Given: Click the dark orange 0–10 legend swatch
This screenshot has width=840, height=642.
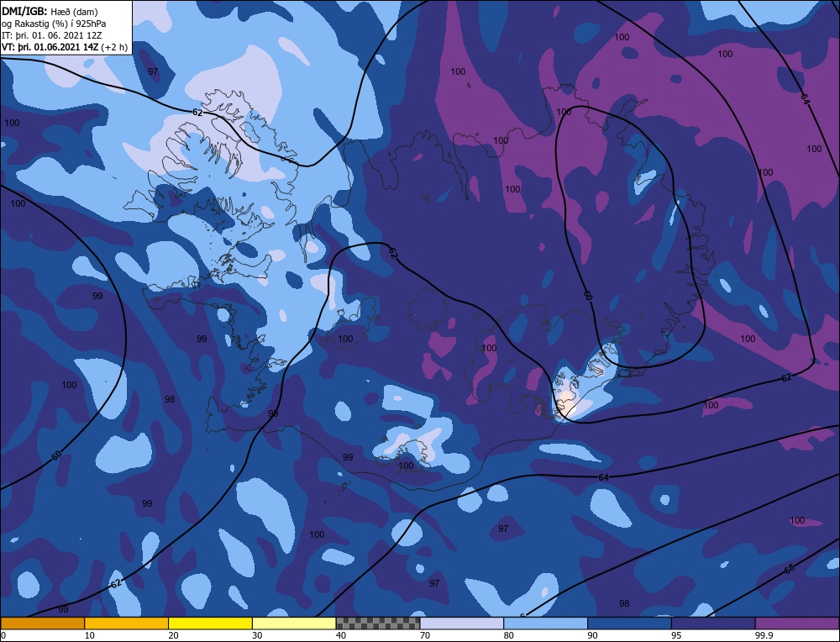Looking at the screenshot, I should pos(43,624).
